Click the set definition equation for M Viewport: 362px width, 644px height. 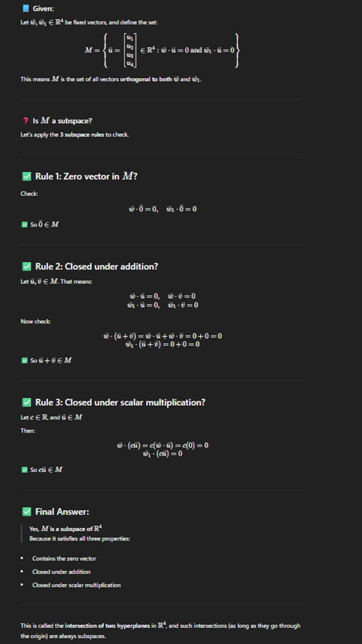click(x=162, y=50)
